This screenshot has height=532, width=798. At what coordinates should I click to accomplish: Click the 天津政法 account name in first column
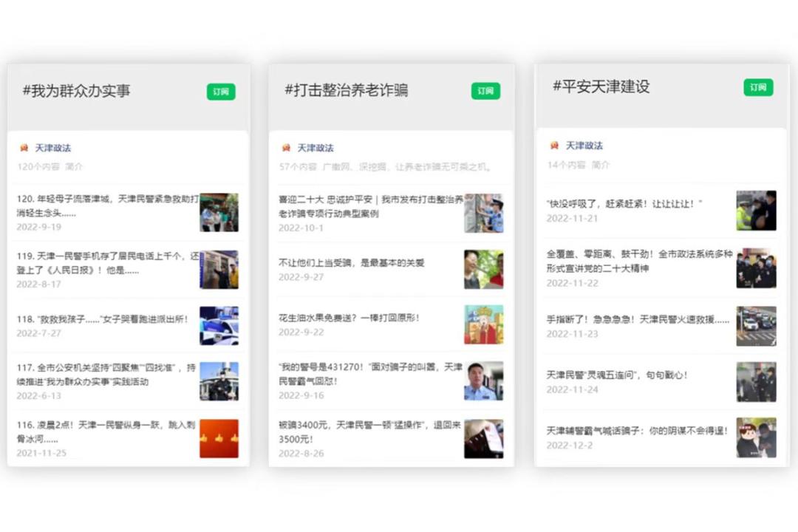pyautogui.click(x=54, y=147)
